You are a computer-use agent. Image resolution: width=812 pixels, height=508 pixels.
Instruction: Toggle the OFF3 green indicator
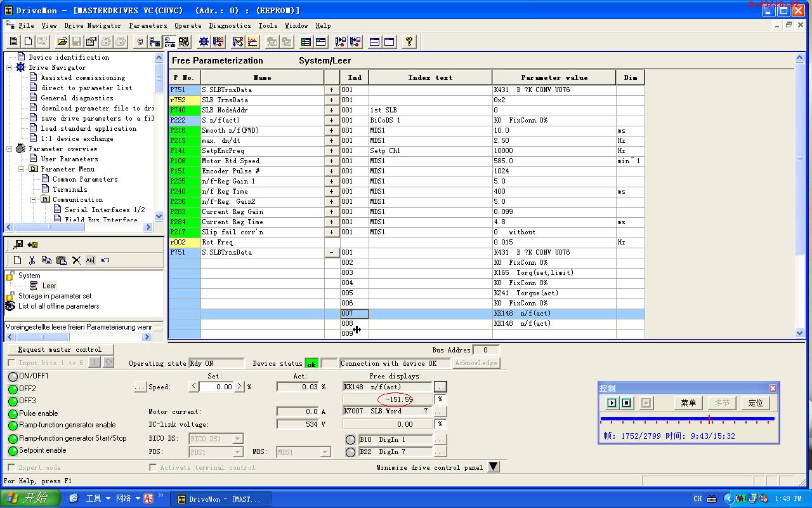[13, 401]
